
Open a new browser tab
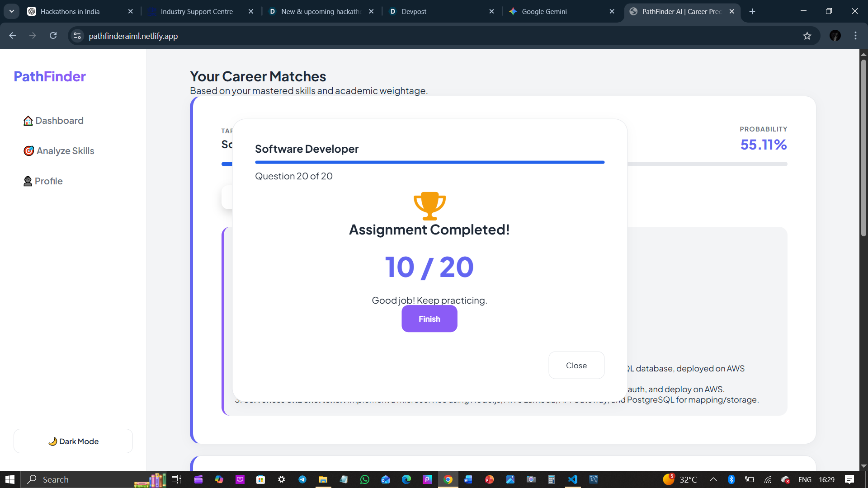click(752, 11)
